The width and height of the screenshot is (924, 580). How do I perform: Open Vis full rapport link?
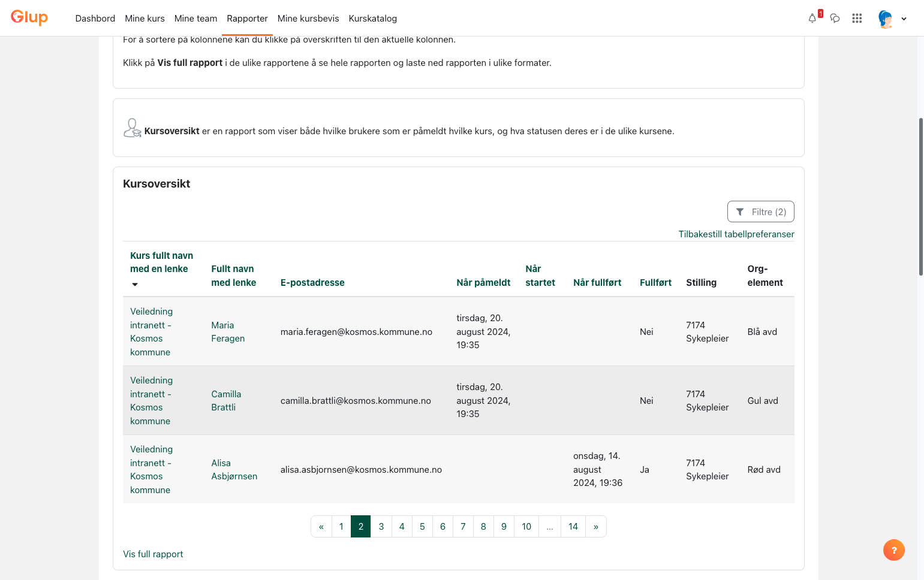(153, 554)
